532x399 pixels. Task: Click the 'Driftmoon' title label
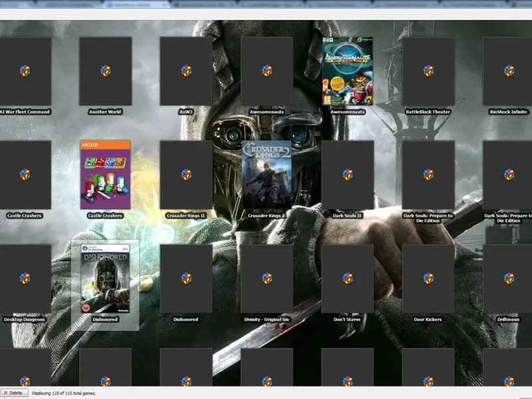(508, 319)
